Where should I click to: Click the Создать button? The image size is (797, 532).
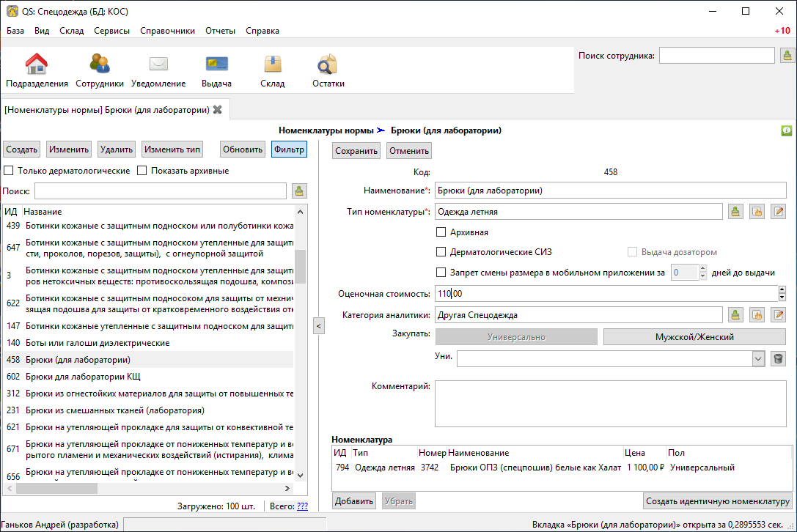pyautogui.click(x=22, y=149)
